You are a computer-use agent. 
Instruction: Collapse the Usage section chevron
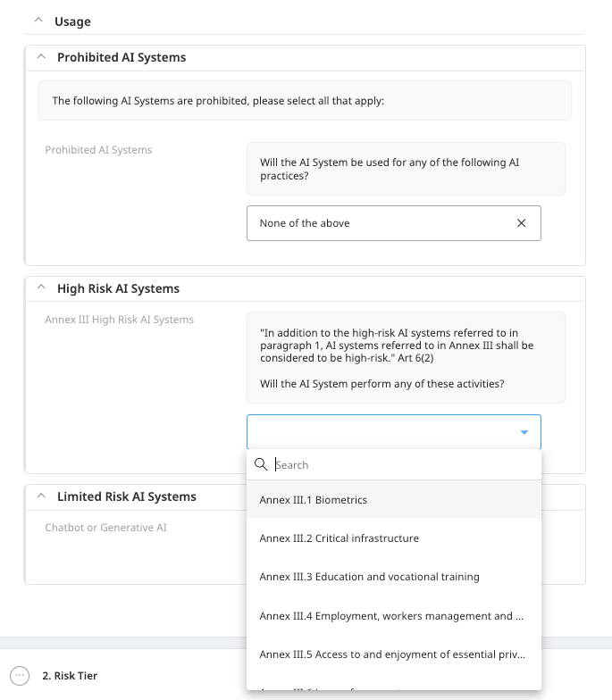coord(38,21)
